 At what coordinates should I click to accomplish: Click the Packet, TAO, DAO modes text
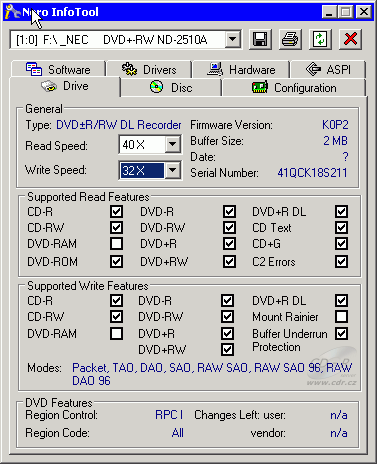[x=212, y=374]
